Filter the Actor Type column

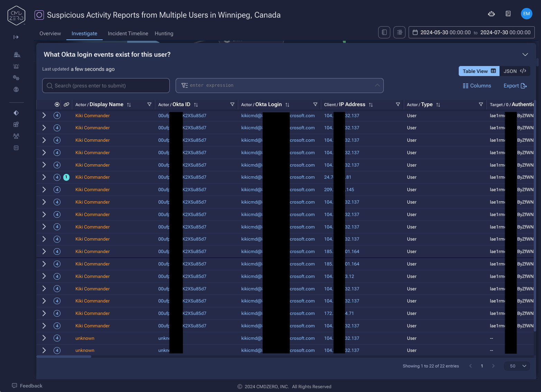[x=481, y=104]
